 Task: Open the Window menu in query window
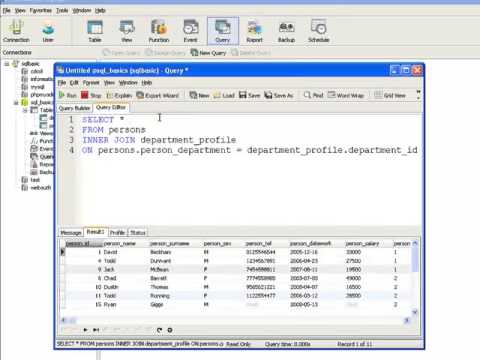coord(128,82)
